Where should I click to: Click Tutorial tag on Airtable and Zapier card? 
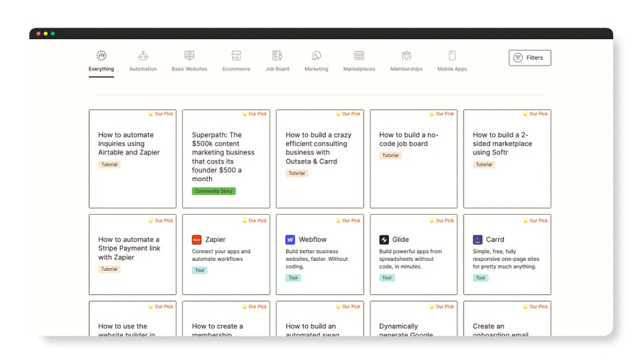(109, 164)
